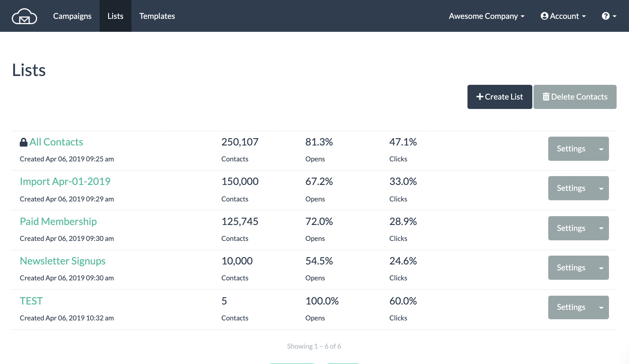Screen dimensions: 629x364
Task: Expand the Settings dropdown for All Contacts
Action: (601, 149)
